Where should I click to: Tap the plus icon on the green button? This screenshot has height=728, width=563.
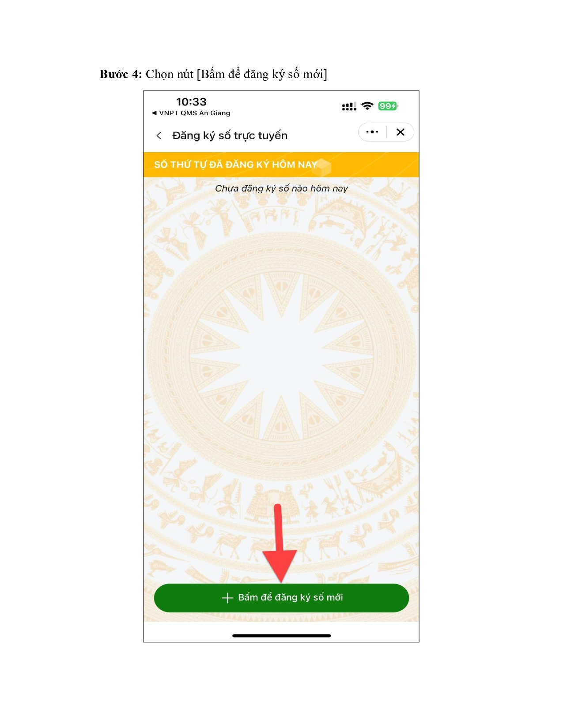227,598
